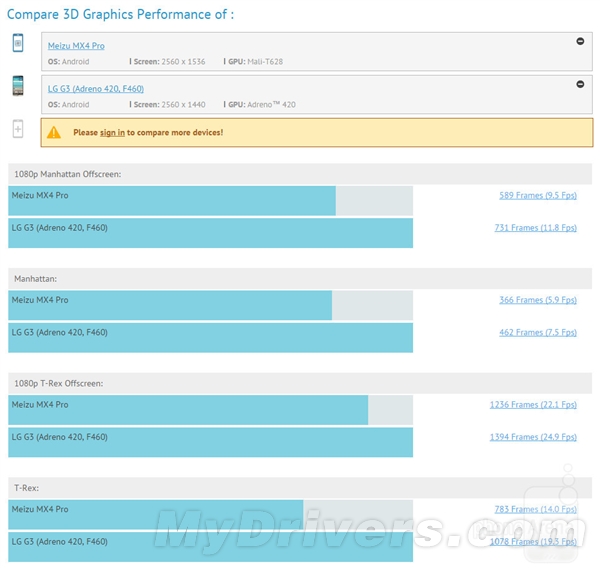Click the 1080p T-Rex Offscreen header
The image size is (600, 568).
[x=300, y=383]
